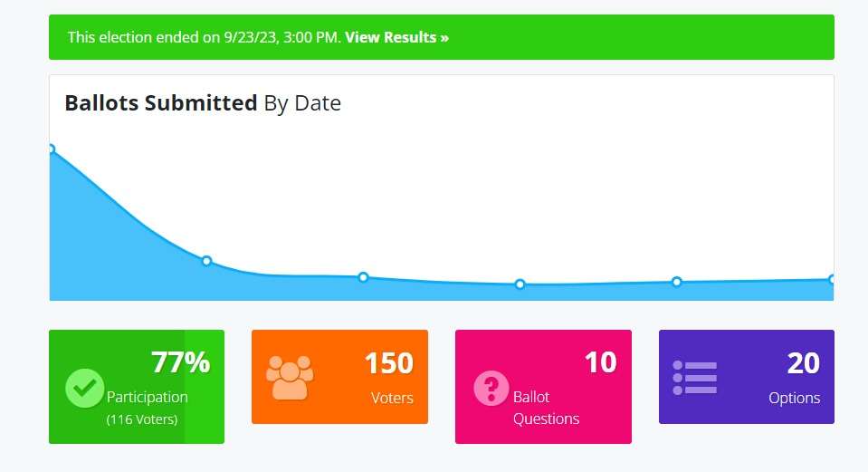Click the list icon on Options card

coord(694,378)
